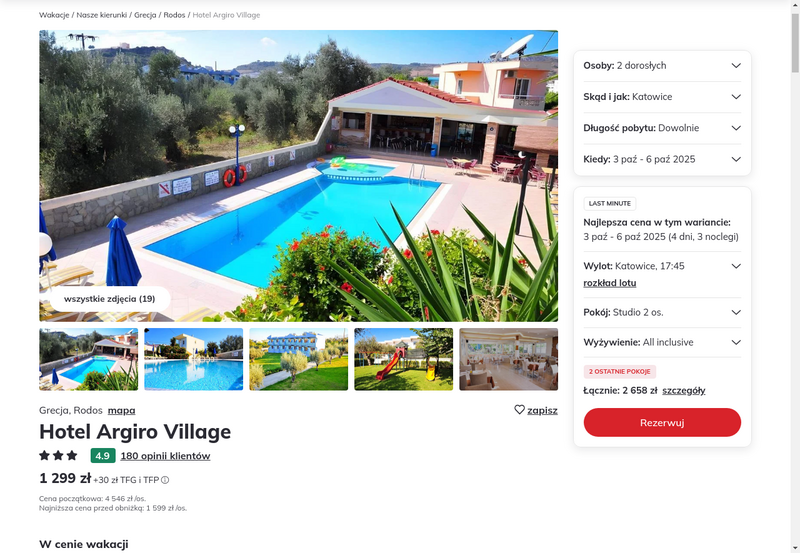Select the blue hotel building garden thumbnail

click(x=298, y=359)
